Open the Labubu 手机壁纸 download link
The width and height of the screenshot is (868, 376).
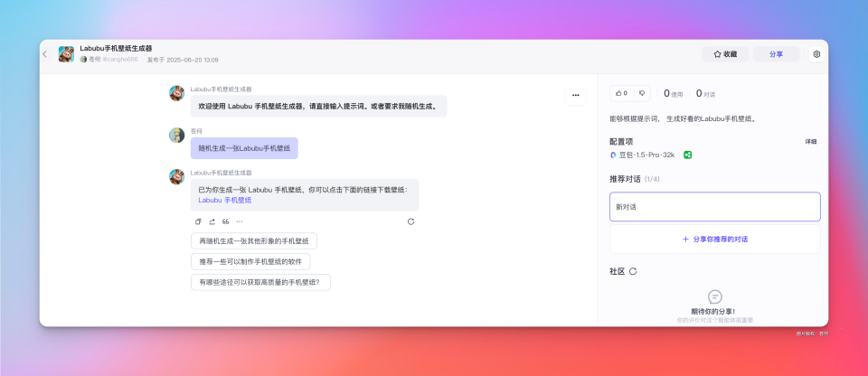225,201
